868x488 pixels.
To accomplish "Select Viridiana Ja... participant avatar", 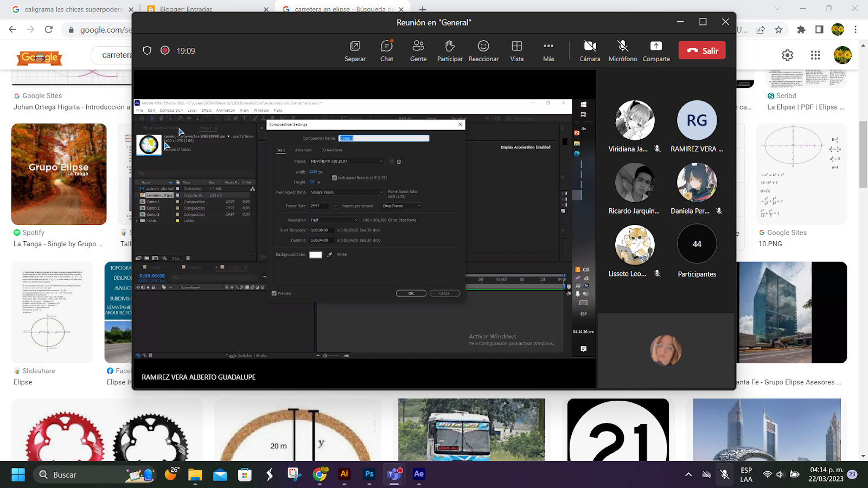I will click(x=635, y=120).
